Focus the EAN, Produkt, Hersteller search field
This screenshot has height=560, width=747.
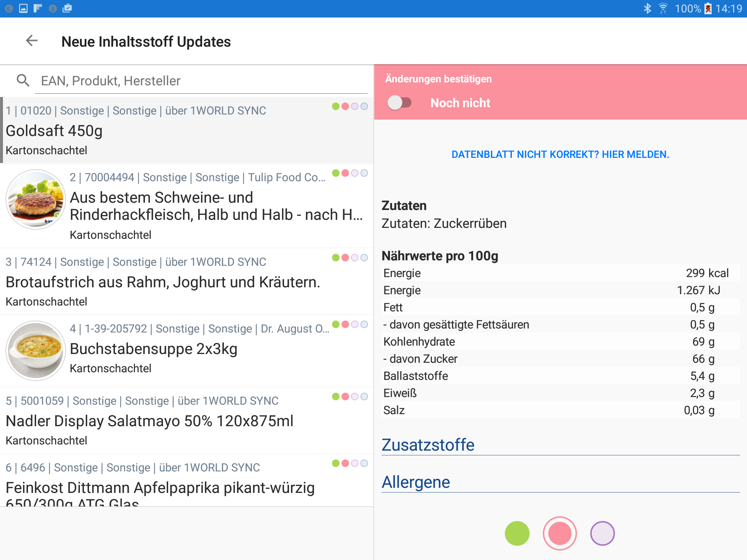point(201,81)
